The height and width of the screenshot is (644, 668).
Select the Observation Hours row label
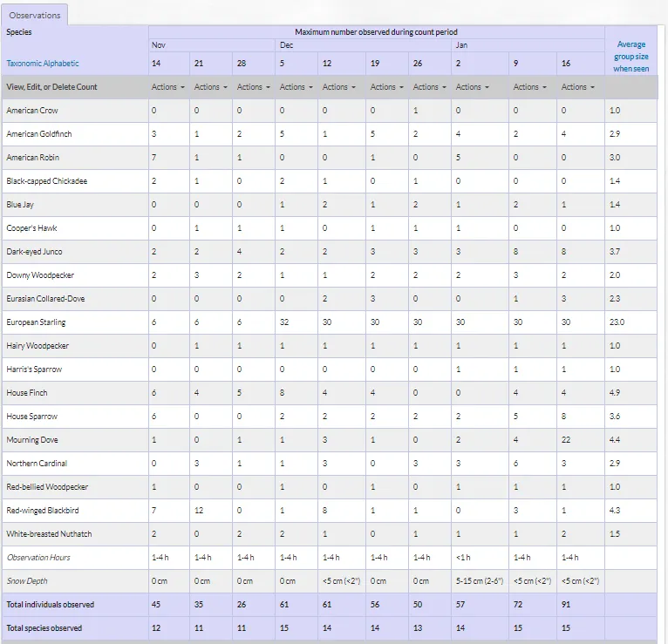point(38,558)
